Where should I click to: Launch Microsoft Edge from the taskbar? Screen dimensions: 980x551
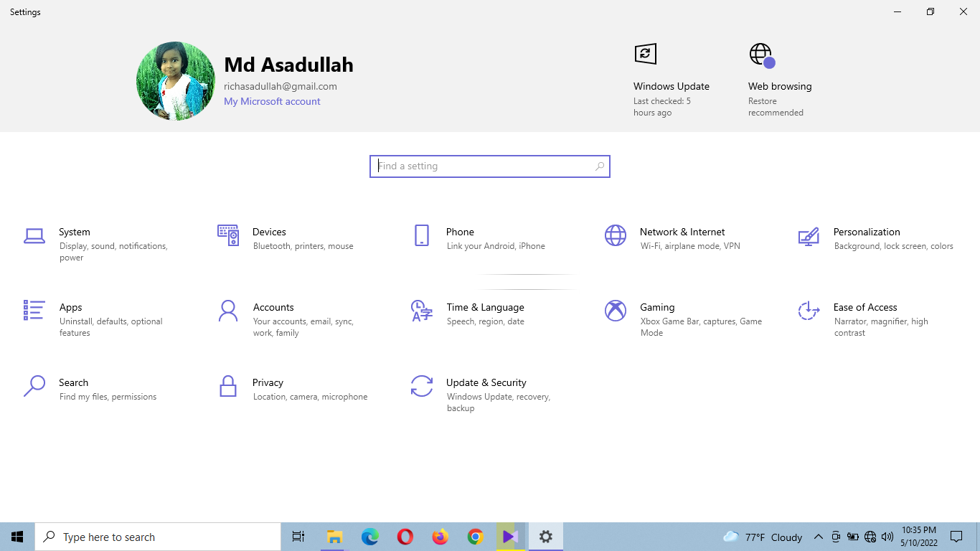(369, 537)
